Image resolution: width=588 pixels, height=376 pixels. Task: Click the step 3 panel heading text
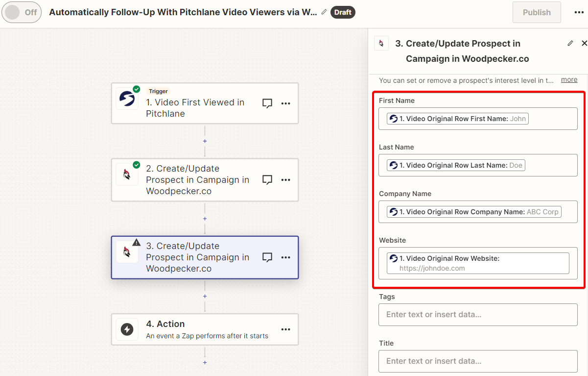tap(462, 51)
